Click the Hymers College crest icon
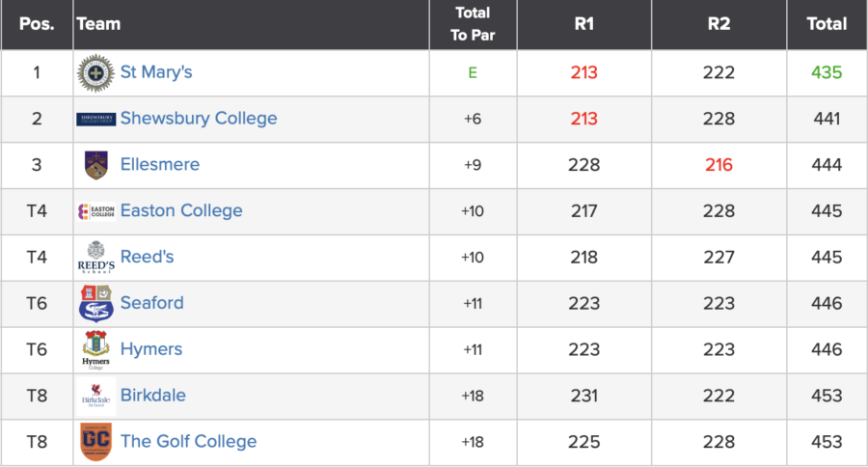Screen dimensions: 868x467 tap(95, 349)
